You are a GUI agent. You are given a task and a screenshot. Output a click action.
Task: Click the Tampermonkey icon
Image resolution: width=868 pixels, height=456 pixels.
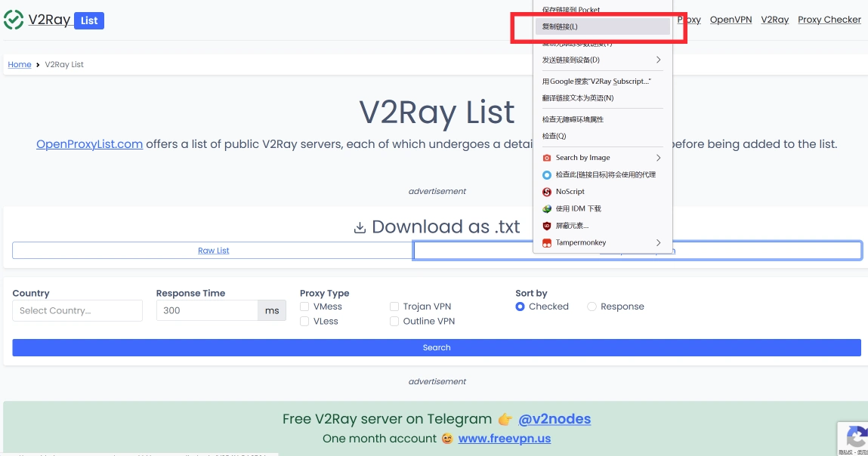(x=546, y=243)
